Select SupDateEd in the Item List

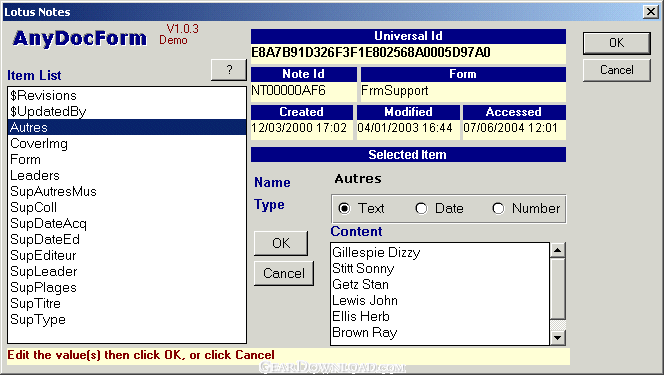[127, 240]
